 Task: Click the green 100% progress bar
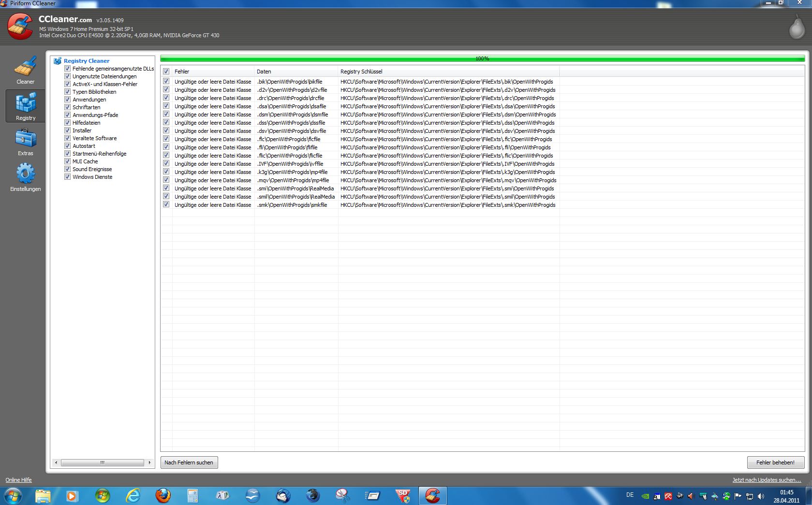point(482,58)
